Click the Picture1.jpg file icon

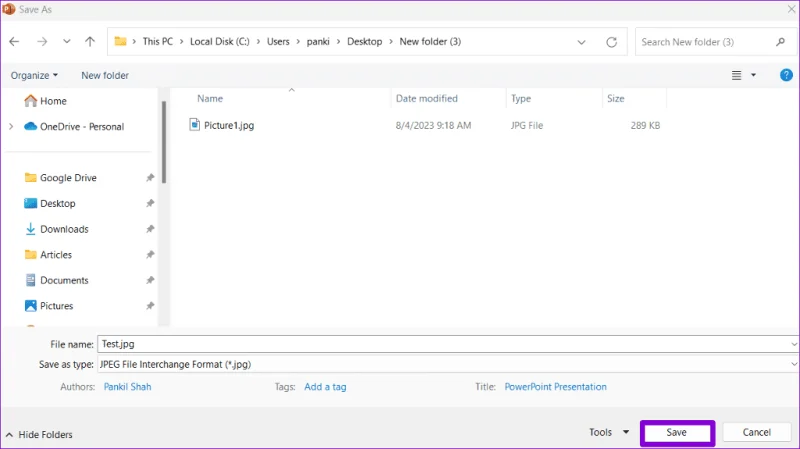point(194,124)
